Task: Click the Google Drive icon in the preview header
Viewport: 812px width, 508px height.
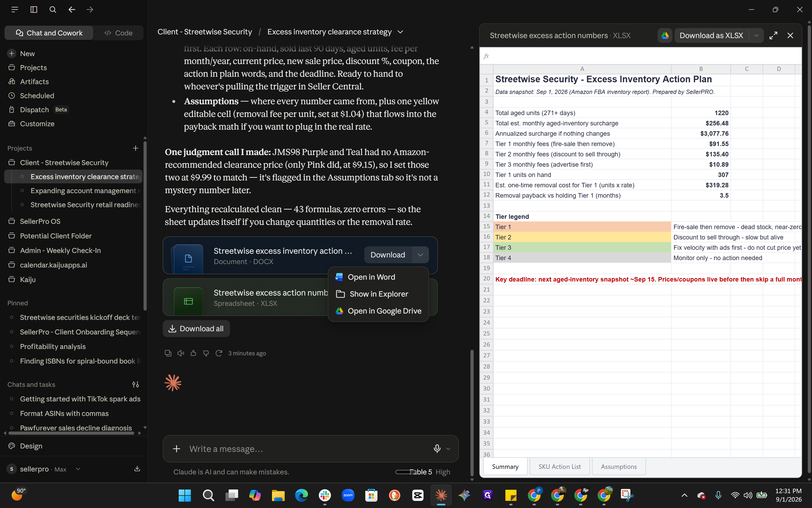Action: (665, 36)
